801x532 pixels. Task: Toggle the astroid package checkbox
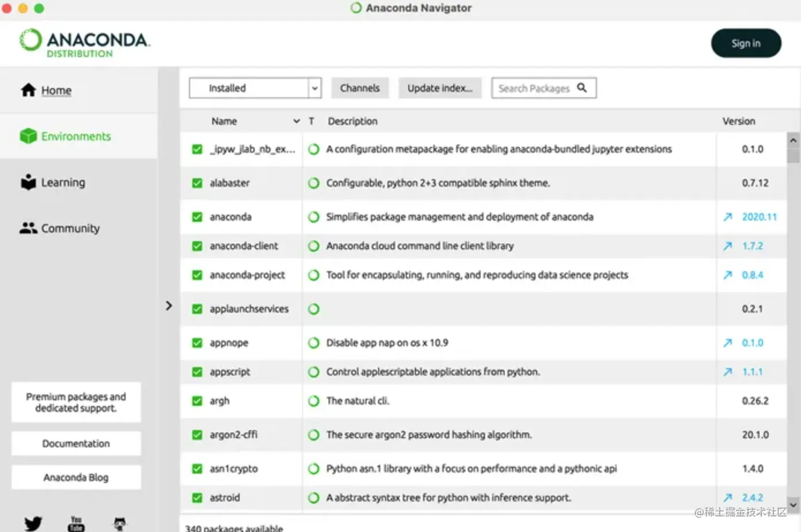click(197, 497)
